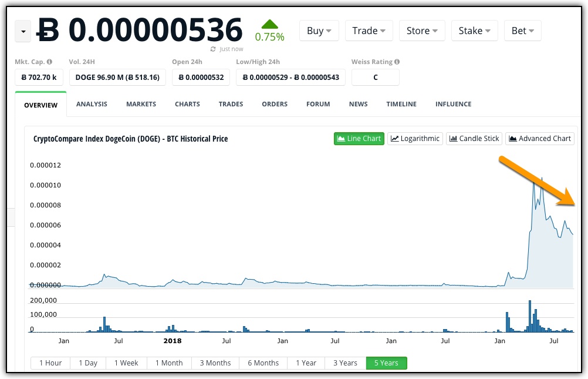Open the Markets tab
588x379 pixels.
click(141, 104)
